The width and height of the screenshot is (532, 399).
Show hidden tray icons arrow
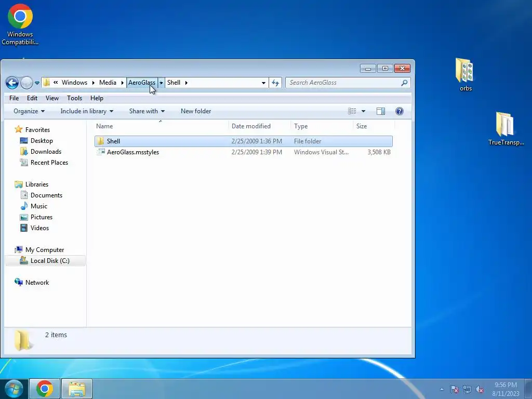(x=442, y=389)
